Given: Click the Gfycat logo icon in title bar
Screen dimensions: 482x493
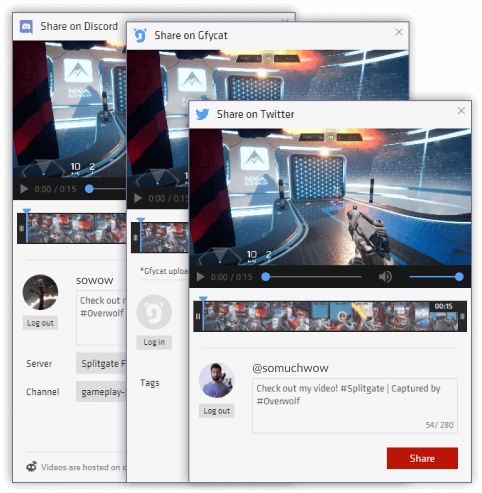Looking at the screenshot, I should click(x=140, y=35).
